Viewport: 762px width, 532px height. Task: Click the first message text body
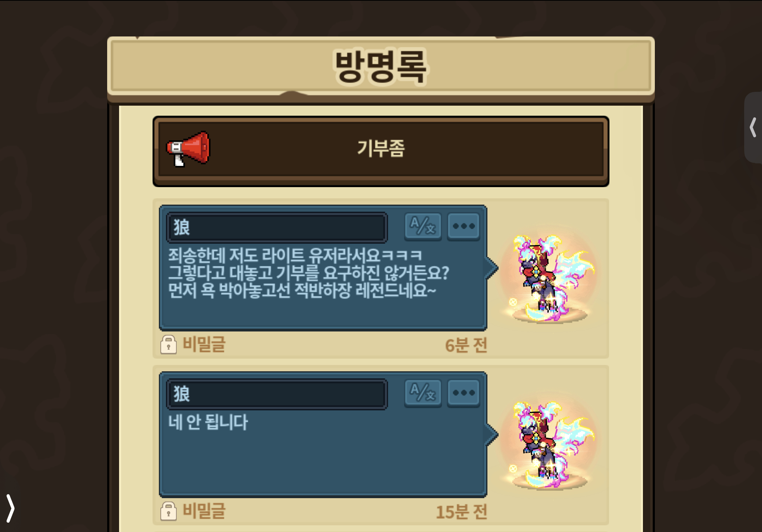[x=309, y=273]
